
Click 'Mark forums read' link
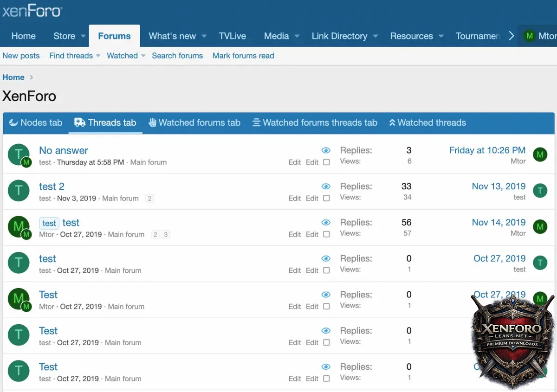(243, 56)
